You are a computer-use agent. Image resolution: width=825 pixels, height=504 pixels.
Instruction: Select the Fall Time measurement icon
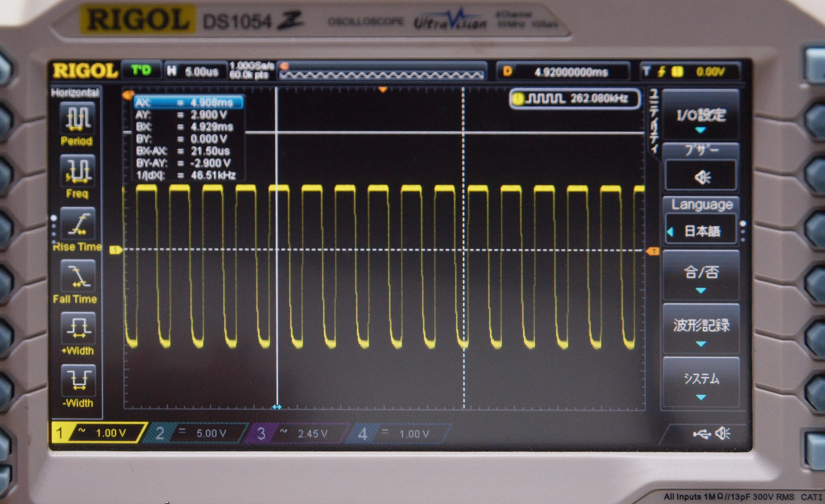pos(77,276)
